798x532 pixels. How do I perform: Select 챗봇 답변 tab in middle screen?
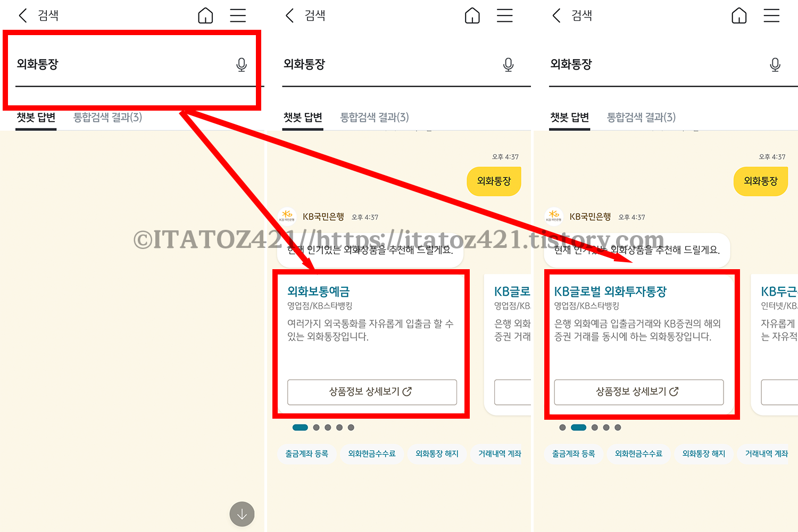(x=303, y=118)
